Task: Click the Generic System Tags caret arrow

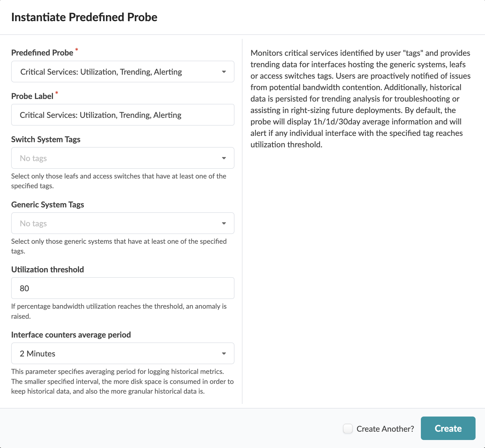Action: [224, 223]
